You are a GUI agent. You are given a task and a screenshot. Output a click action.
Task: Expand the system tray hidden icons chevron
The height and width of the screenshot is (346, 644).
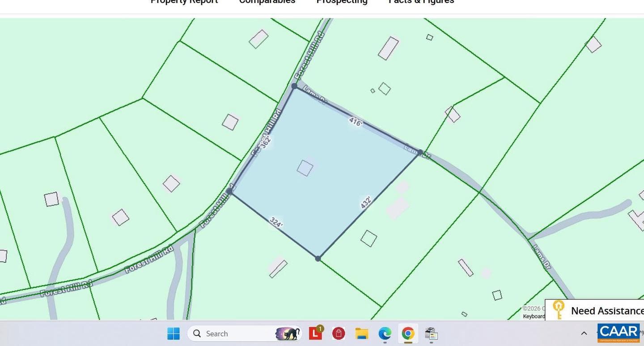pos(584,333)
